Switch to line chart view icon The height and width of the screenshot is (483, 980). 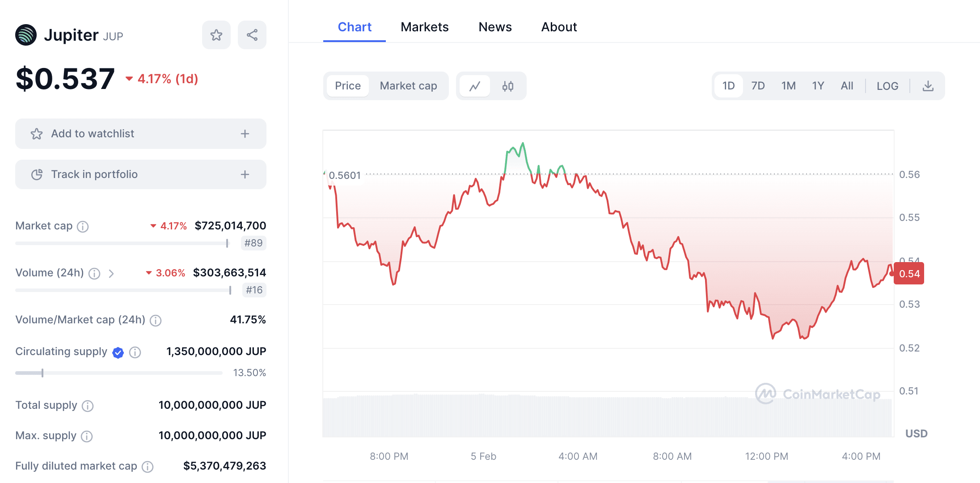click(x=475, y=86)
